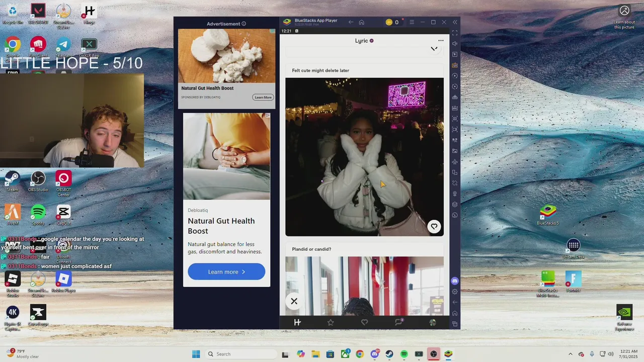Screen dimensions: 644x362
Task: Open the Standouts star tab
Action: (331, 322)
